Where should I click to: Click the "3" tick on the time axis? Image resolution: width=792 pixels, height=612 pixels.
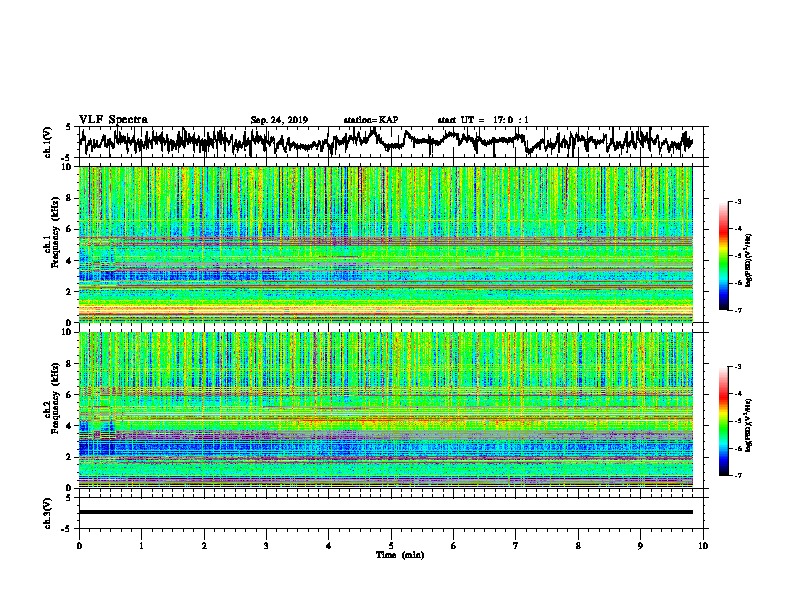[266, 546]
